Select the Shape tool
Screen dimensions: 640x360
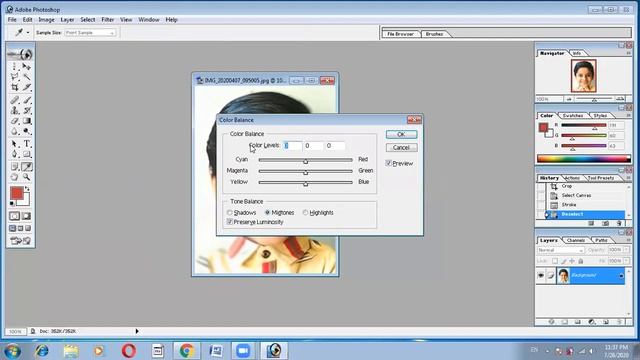27,154
